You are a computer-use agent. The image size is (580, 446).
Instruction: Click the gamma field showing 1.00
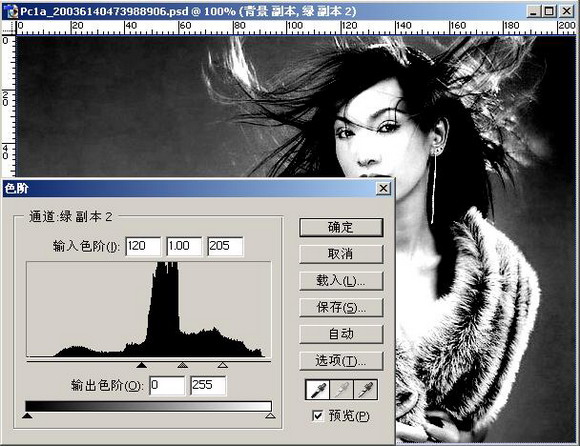click(184, 246)
